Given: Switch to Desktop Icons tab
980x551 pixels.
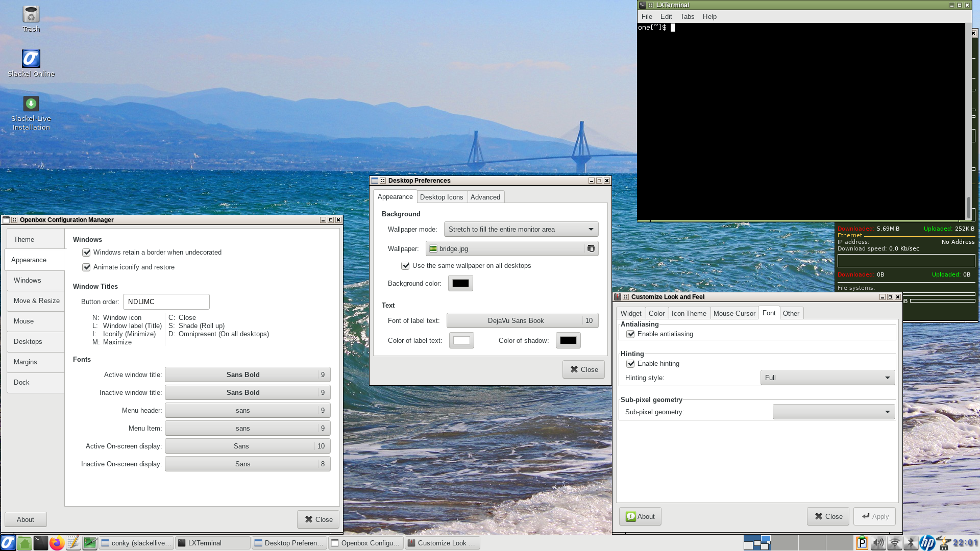Looking at the screenshot, I should 442,197.
